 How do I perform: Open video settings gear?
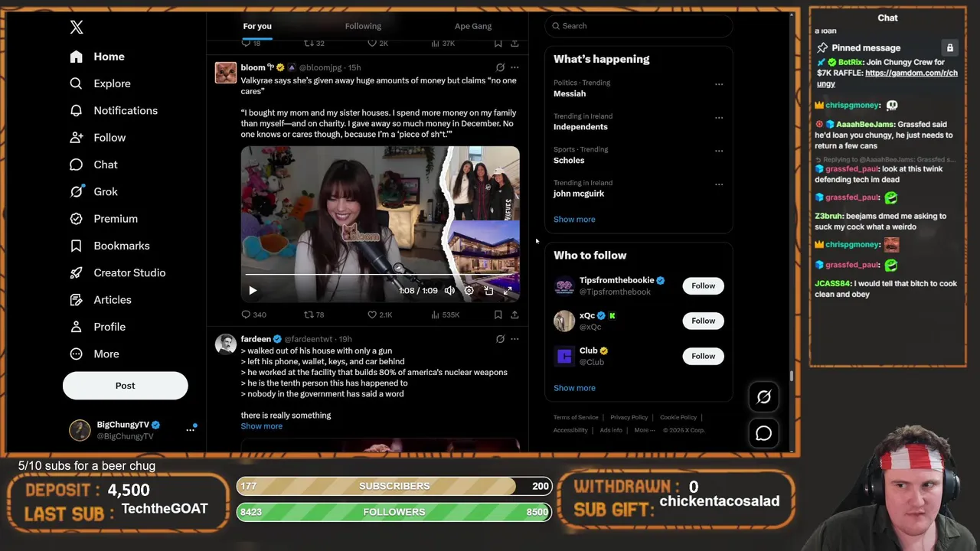point(469,291)
